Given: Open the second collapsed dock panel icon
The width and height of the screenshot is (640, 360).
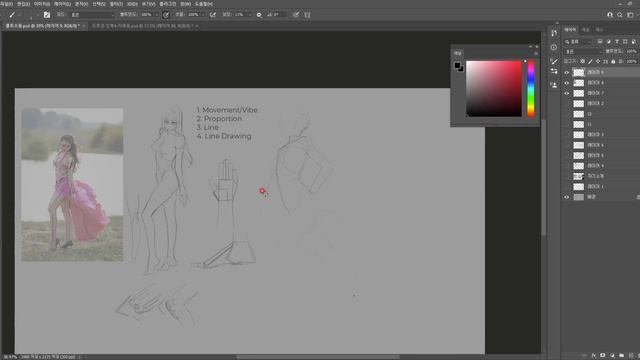Looking at the screenshot, I should (554, 47).
